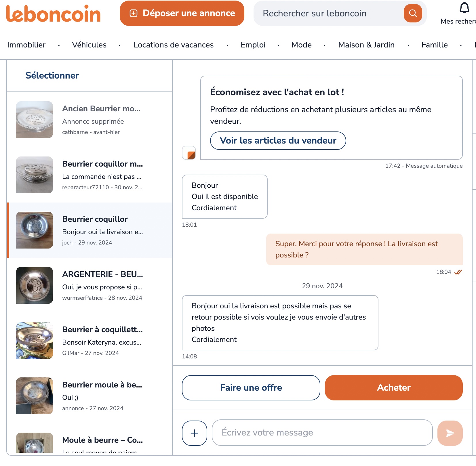
Task: Open notifications via the bell icon
Action: (x=464, y=7)
